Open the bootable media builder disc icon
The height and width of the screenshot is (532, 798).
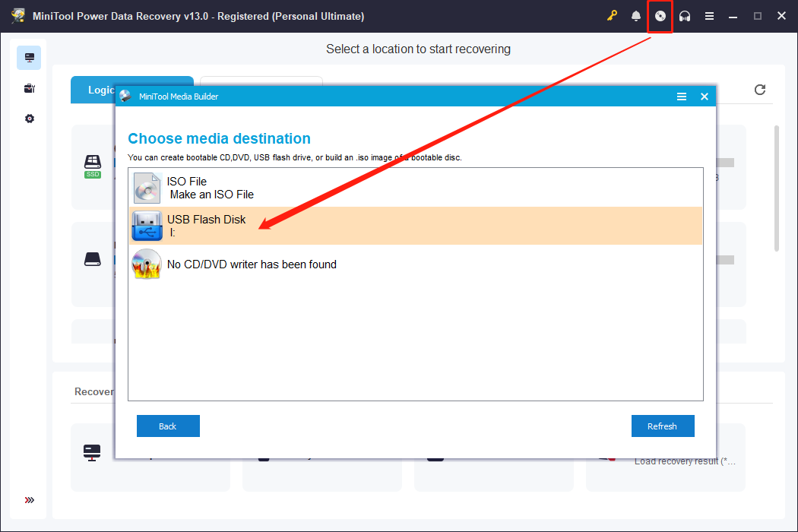click(x=660, y=16)
